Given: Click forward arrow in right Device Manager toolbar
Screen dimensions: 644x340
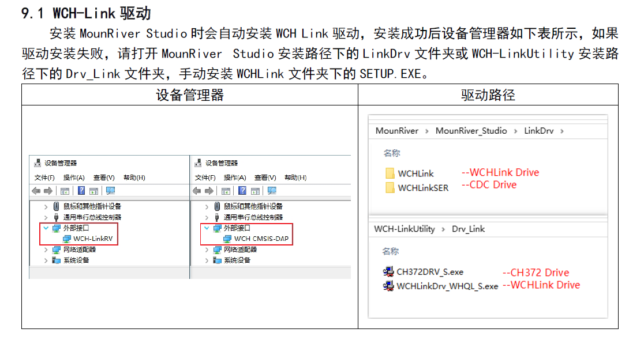Looking at the screenshot, I should pos(209,191).
